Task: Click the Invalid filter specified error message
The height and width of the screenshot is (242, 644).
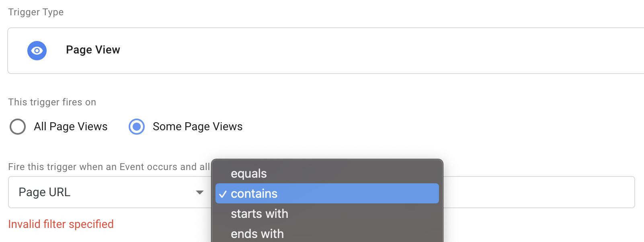Action: (61, 224)
